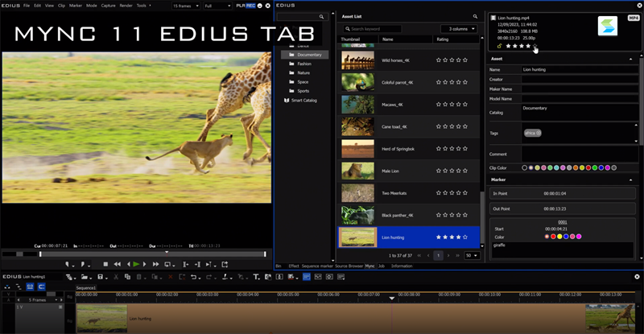Open the Full resolution dropdown
The image size is (644, 334).
217,6
